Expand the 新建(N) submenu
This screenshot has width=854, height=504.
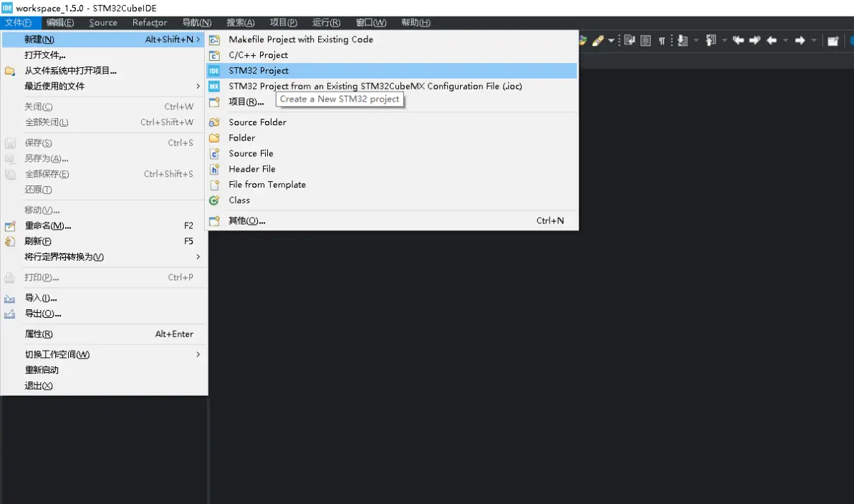click(x=104, y=39)
